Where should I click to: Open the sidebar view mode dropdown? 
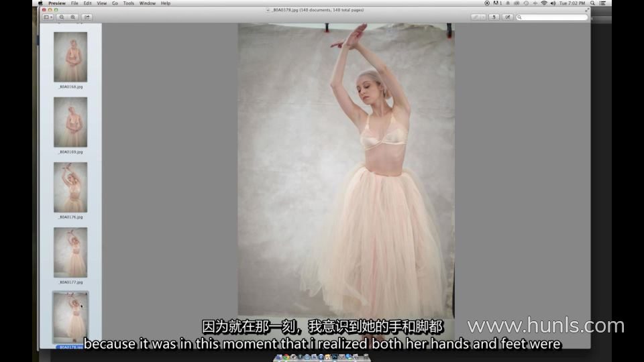(48, 17)
